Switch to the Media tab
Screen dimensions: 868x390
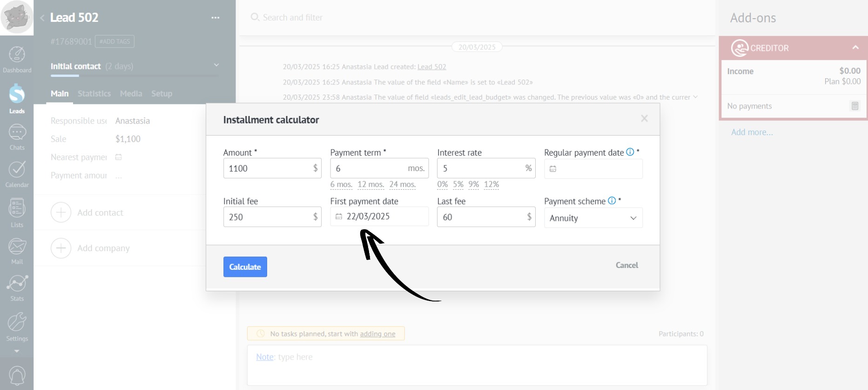[x=131, y=94]
